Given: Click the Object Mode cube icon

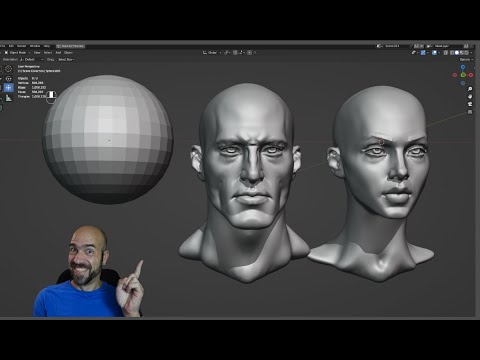Looking at the screenshot, I should click(6, 53).
